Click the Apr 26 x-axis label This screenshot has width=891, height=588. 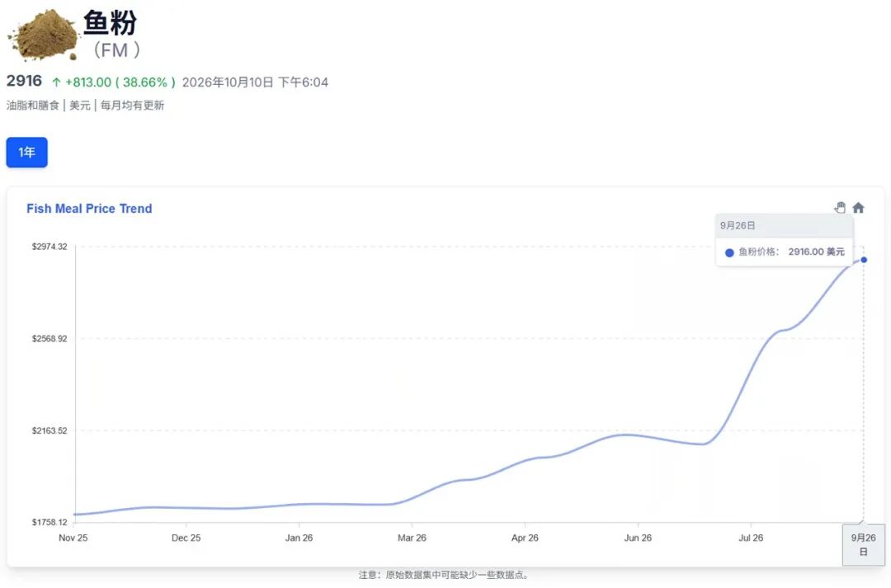(x=525, y=538)
